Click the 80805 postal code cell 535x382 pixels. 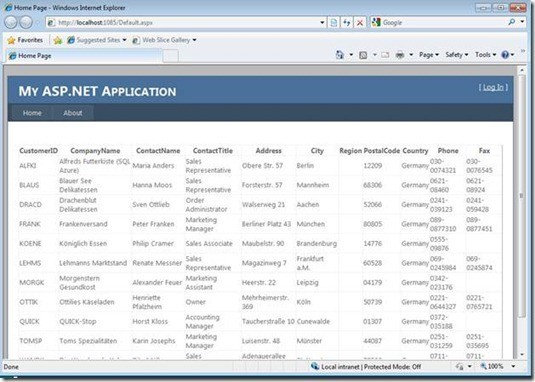coord(373,224)
